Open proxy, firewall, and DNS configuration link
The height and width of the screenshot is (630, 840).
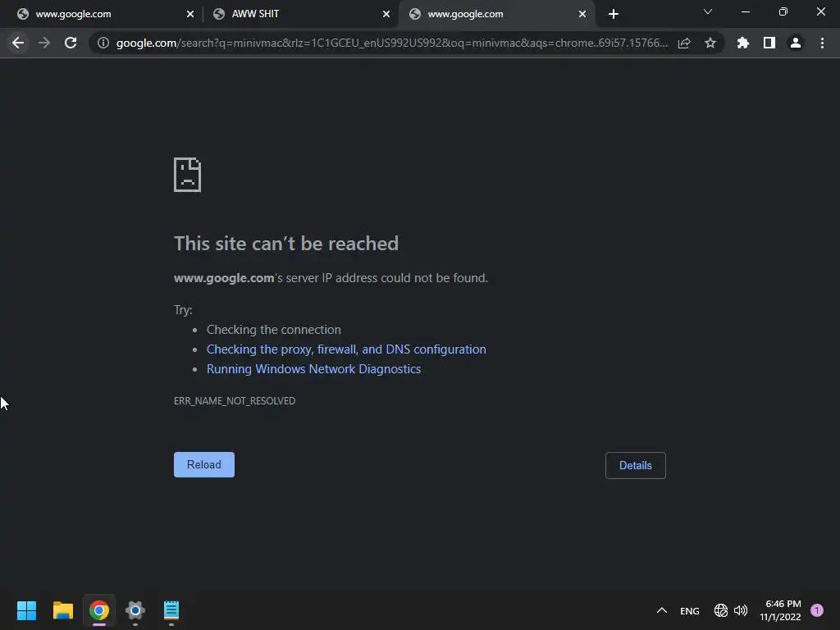[346, 349]
